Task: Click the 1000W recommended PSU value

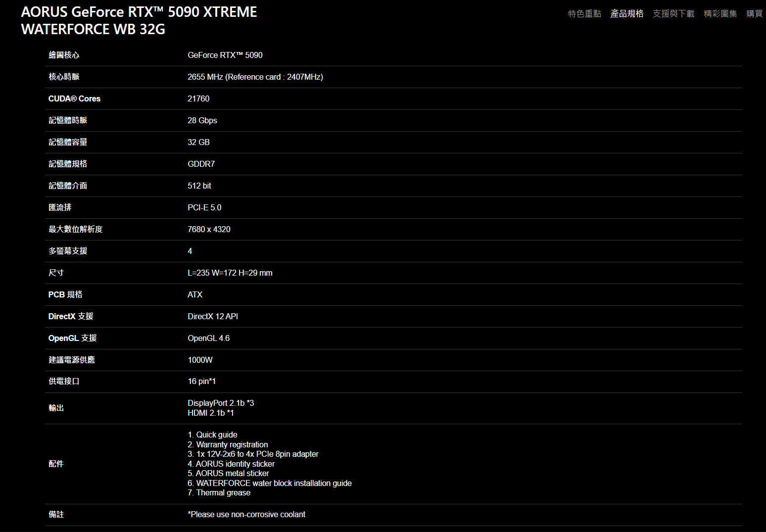Action: (x=200, y=360)
